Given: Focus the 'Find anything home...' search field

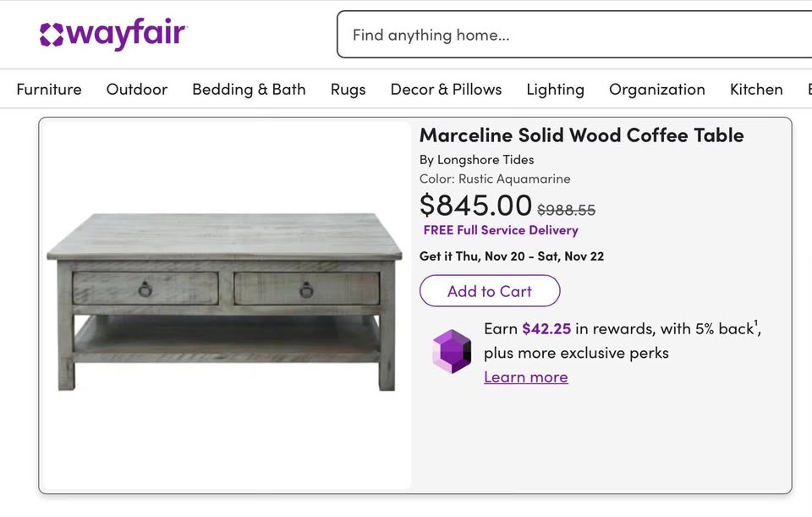Looking at the screenshot, I should (x=575, y=35).
